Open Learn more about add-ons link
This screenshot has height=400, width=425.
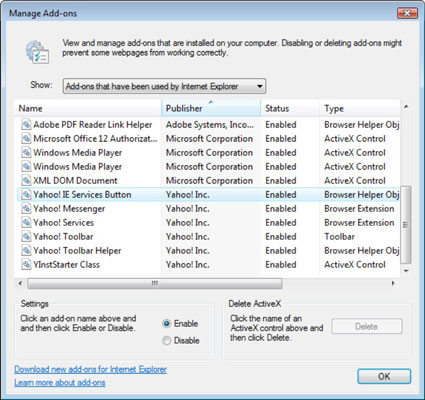pos(60,383)
